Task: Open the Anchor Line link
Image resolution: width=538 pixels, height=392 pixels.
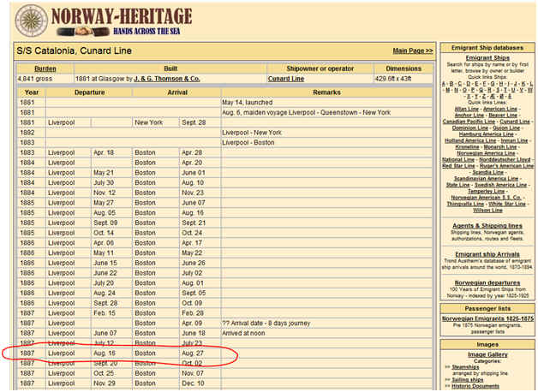Action: (x=469, y=116)
